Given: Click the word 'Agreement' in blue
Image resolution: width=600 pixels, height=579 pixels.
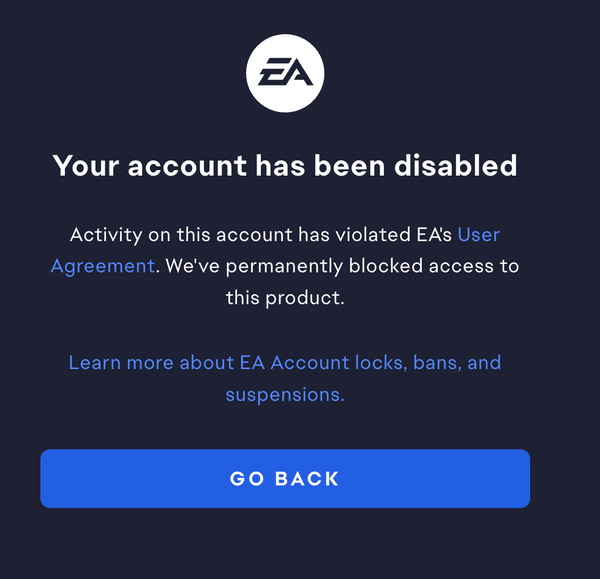Looking at the screenshot, I should pyautogui.click(x=103, y=266).
